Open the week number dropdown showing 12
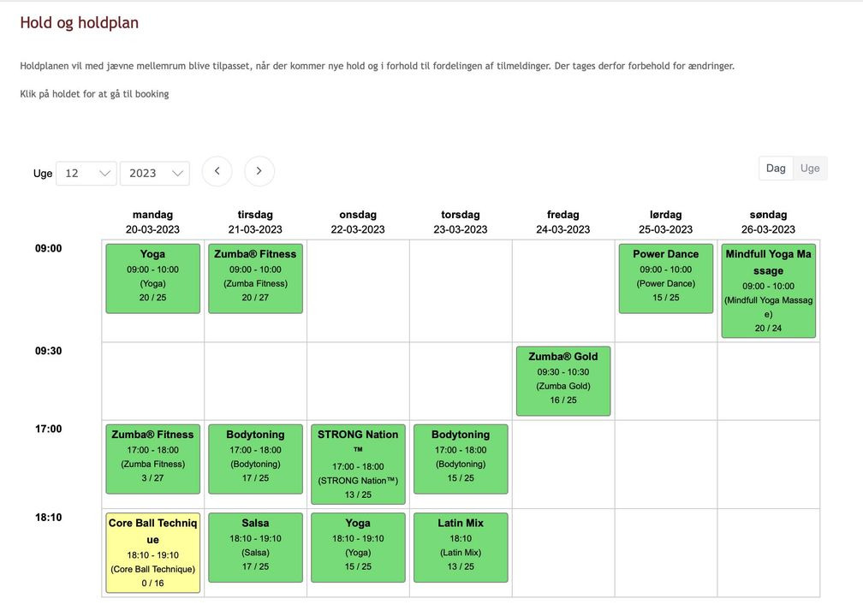The height and width of the screenshot is (616, 863). tap(86, 173)
